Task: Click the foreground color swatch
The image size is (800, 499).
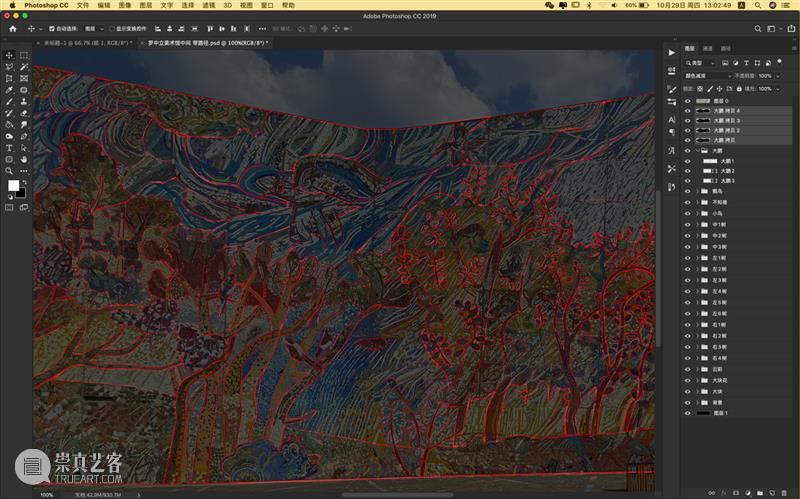Action: click(x=13, y=186)
